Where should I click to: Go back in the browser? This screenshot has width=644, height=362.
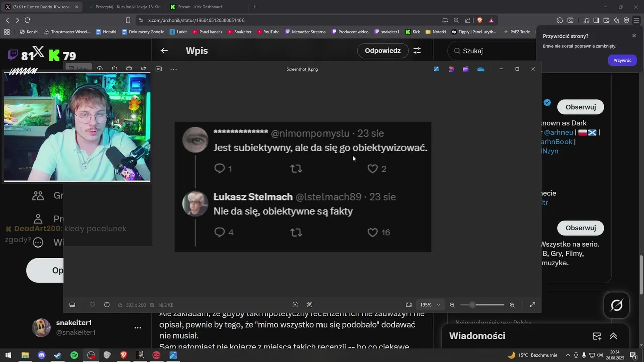coord(8,20)
